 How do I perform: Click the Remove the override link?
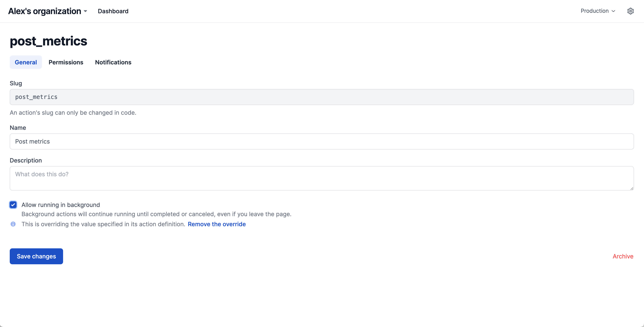pos(216,224)
